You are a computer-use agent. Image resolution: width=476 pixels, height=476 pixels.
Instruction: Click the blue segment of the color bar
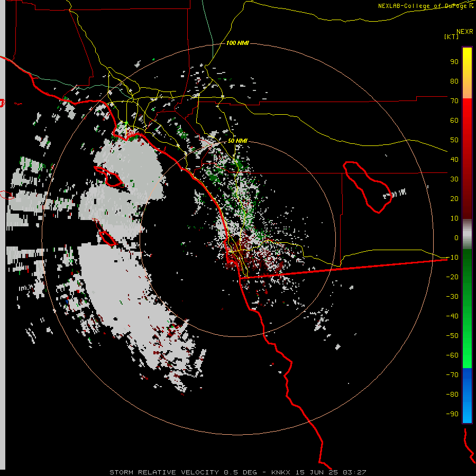coord(467,395)
